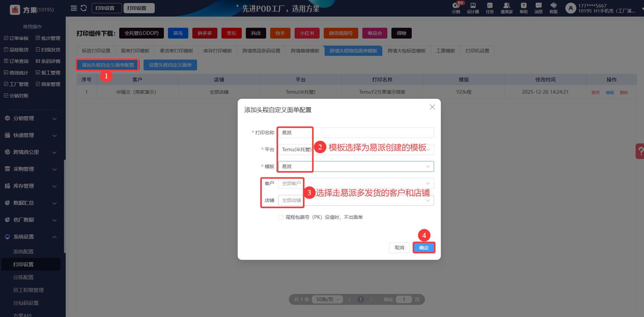Click the 前往 page number input

click(x=404, y=299)
